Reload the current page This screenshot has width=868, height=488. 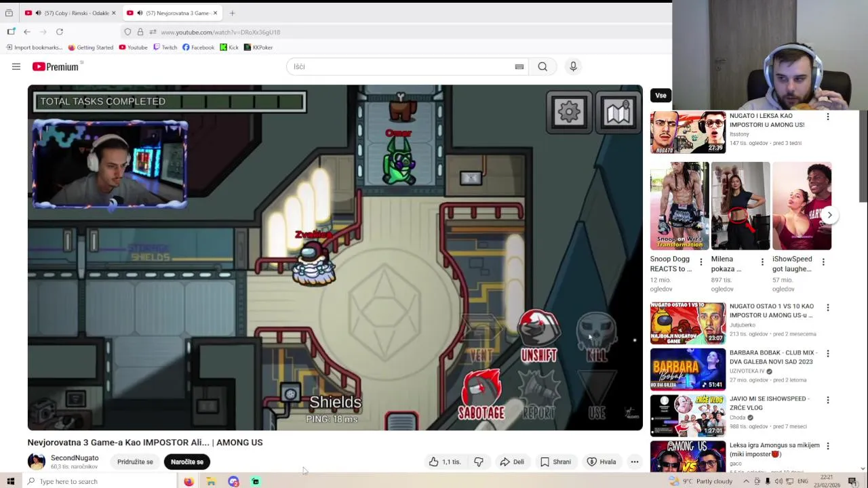coord(60,32)
